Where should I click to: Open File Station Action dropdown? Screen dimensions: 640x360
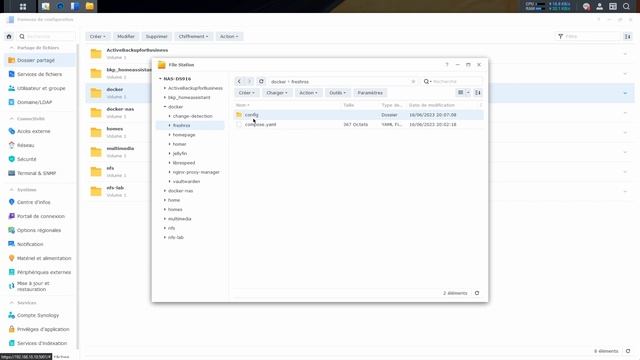[308, 93]
